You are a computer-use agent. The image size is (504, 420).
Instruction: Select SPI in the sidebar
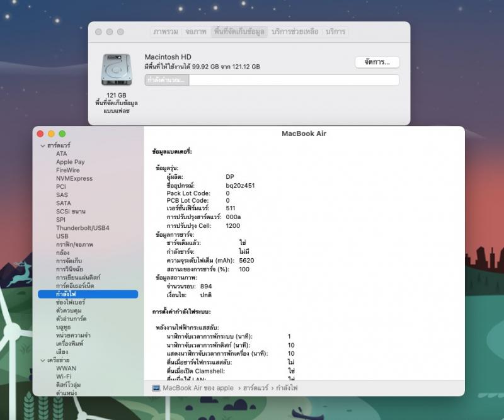[60, 220]
